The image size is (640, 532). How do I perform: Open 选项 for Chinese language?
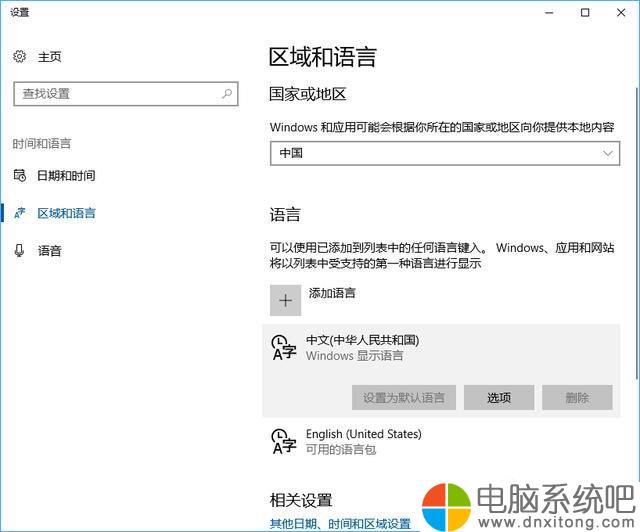point(499,397)
